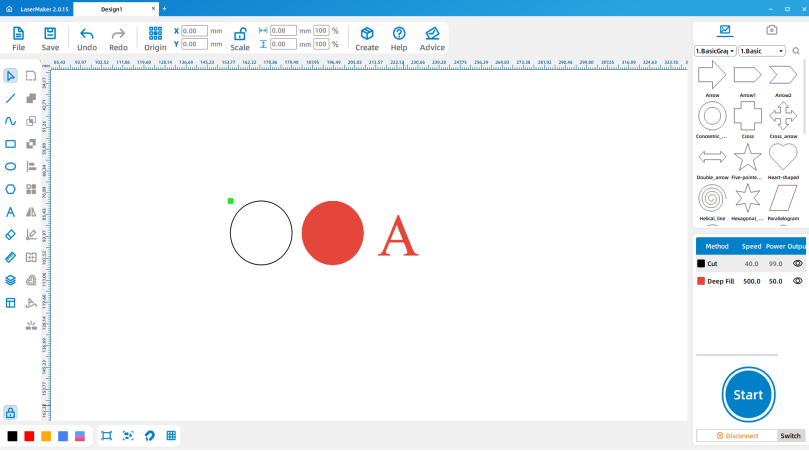Open the camera tab in right panel
809x451 pixels.
(771, 30)
